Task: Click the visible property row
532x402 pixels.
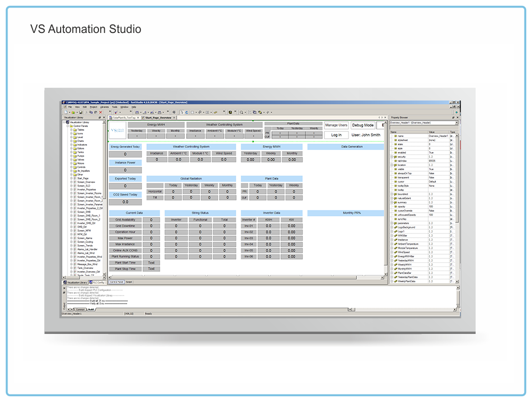Action: click(x=422, y=169)
